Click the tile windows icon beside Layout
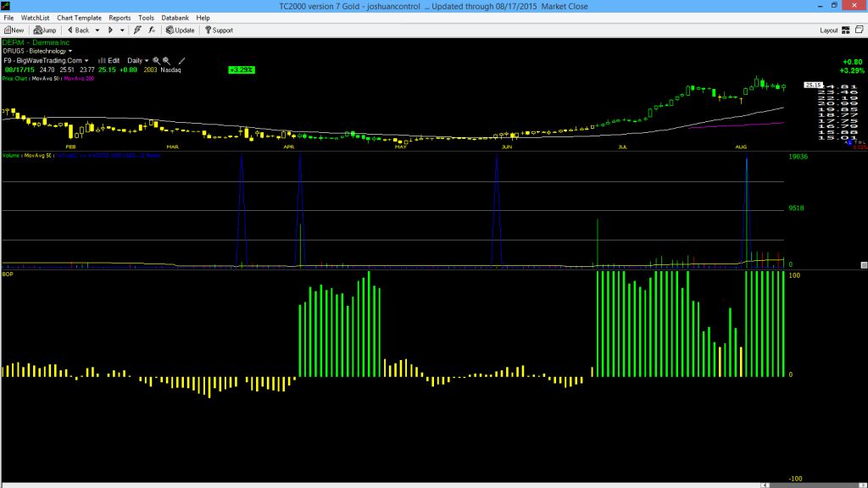 tap(860, 30)
